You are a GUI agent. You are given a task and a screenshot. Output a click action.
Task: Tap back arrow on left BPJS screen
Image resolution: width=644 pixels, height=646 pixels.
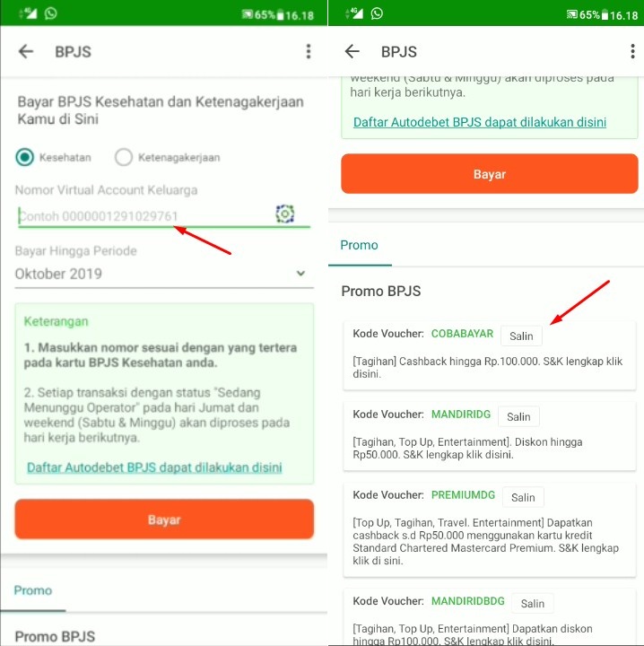click(25, 51)
